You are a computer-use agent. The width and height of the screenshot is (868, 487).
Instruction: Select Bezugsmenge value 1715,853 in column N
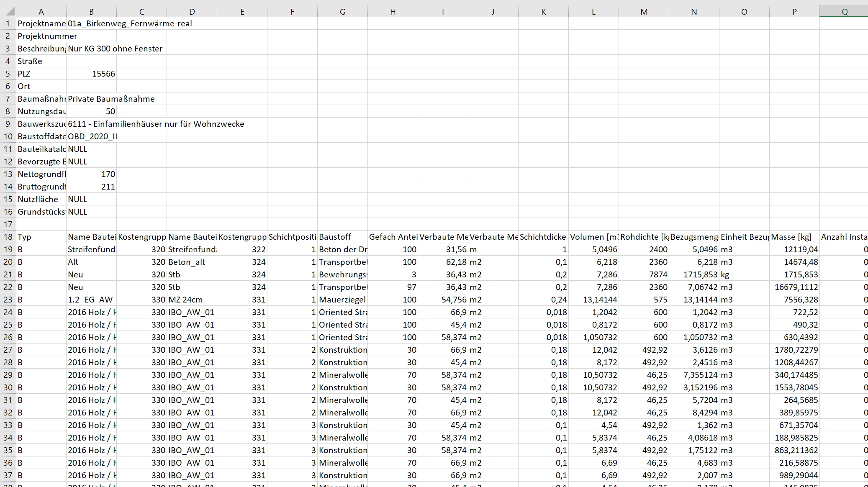pyautogui.click(x=694, y=274)
